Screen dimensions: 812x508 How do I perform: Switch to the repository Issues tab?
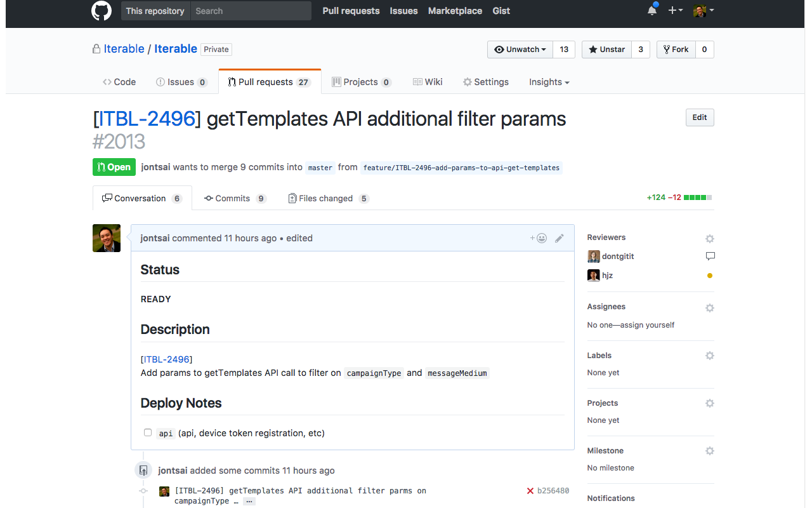[181, 82]
